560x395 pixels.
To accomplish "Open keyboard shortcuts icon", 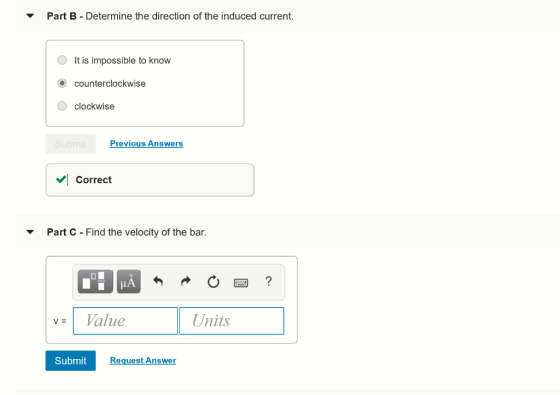I will point(241,283).
